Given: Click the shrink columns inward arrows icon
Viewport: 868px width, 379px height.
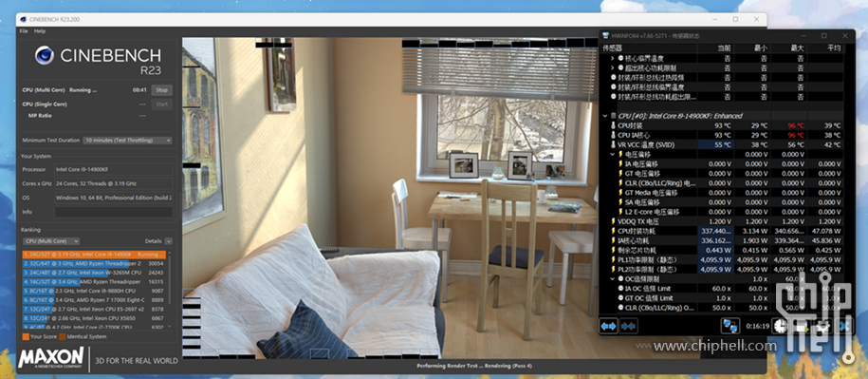Looking at the screenshot, I should click(628, 327).
